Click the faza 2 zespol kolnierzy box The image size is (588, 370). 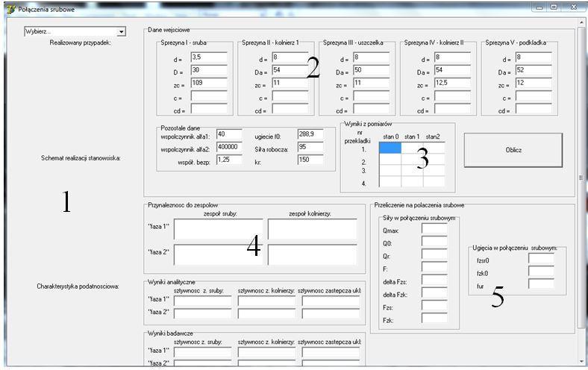313,254
